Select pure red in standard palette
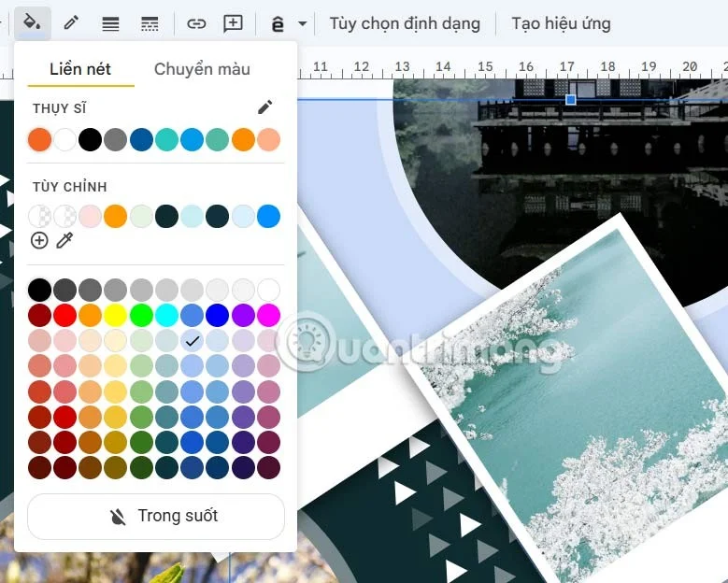728x583 pixels. click(65, 316)
